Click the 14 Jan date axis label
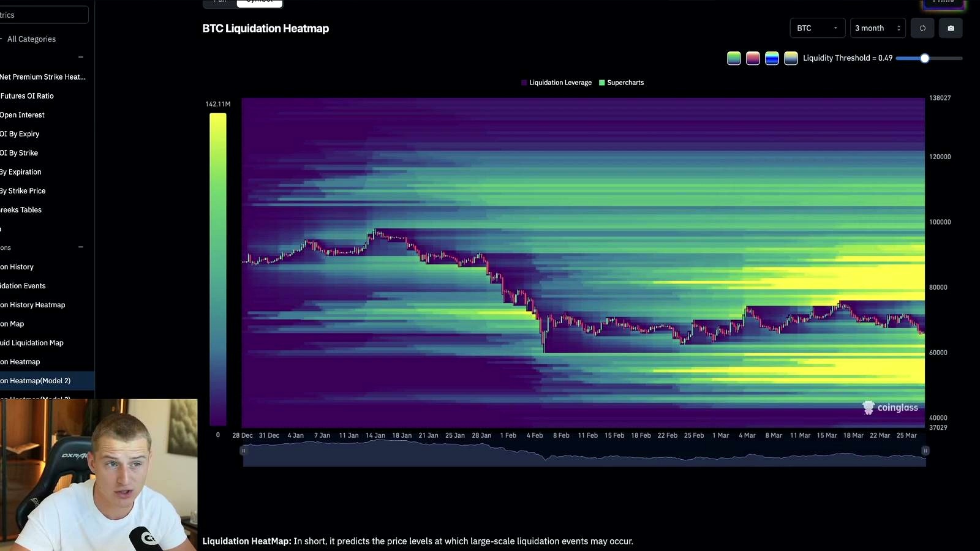 [x=375, y=436]
